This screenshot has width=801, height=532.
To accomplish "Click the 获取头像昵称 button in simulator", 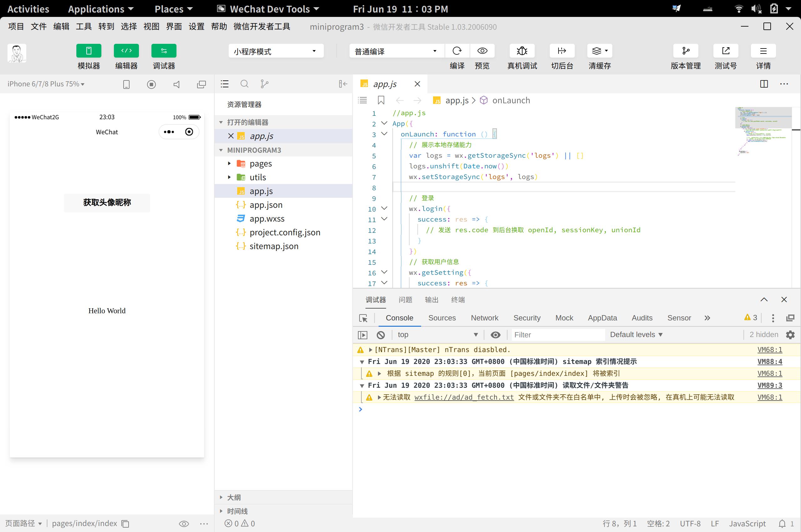I will 107,202.
